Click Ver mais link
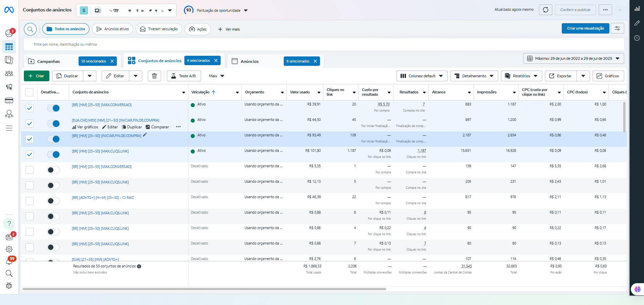 coord(229,29)
